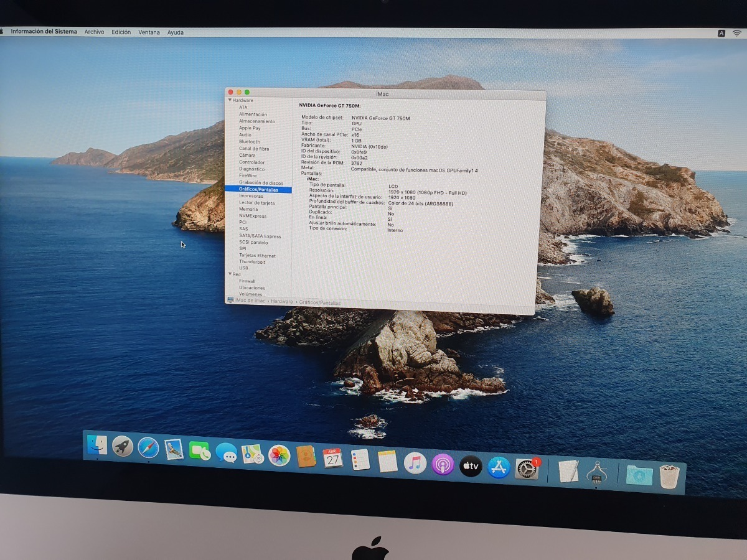Open Maps from the Dock
This screenshot has height=560, width=747.
(253, 454)
